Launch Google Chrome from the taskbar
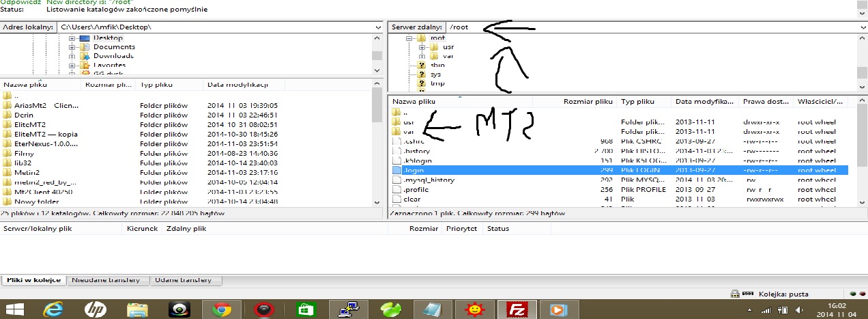Viewport: 868px width, 319px height. [221, 309]
